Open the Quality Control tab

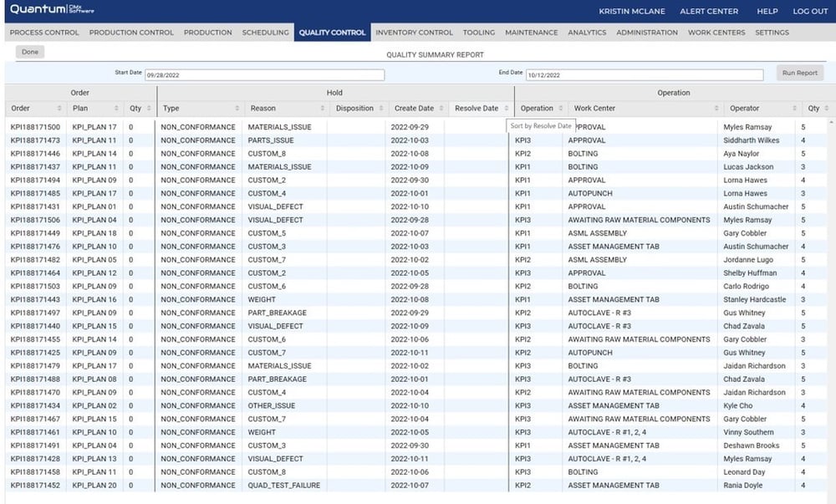(332, 33)
